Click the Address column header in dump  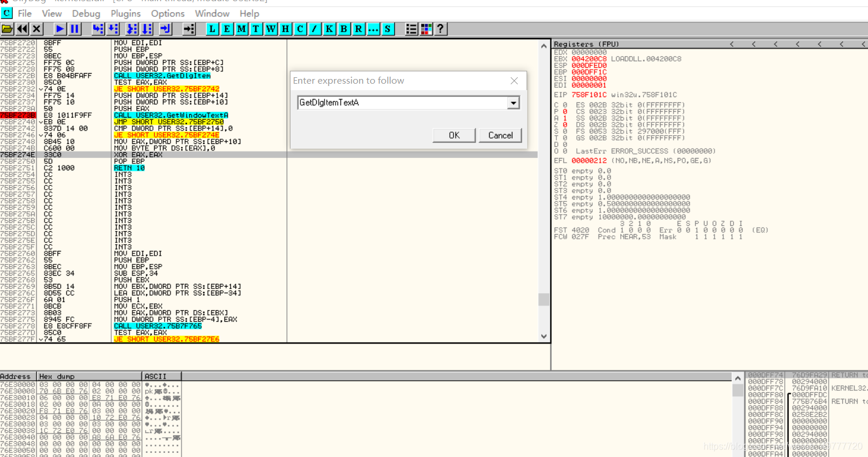coord(18,376)
